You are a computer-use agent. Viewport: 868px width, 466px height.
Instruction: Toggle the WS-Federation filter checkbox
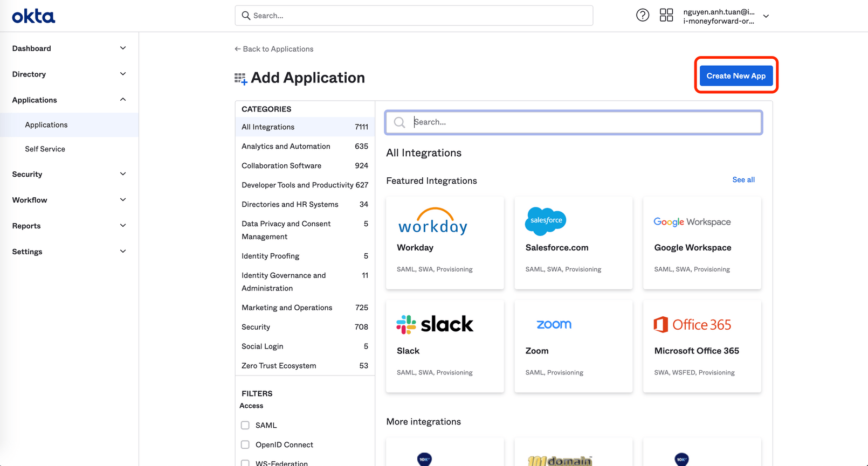click(245, 463)
